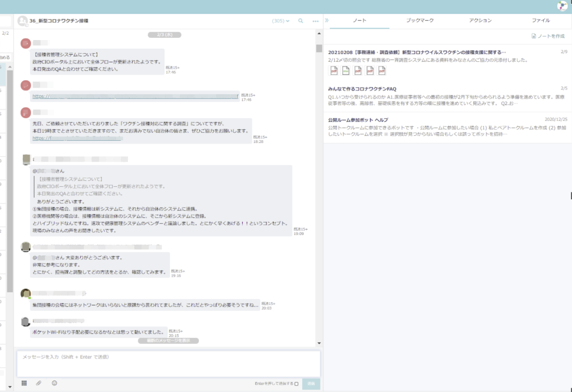The width and height of the screenshot is (572, 392).
Task: Collapse the right side panel with double chevron
Action: (x=327, y=21)
